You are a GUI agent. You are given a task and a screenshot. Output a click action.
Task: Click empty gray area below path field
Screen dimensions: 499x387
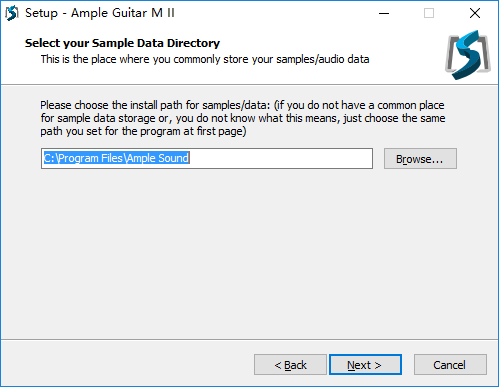coord(249,253)
